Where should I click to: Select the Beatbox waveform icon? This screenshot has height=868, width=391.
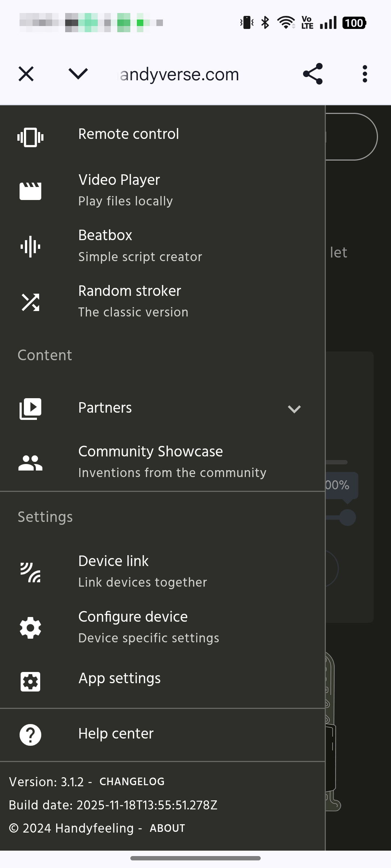tap(30, 247)
